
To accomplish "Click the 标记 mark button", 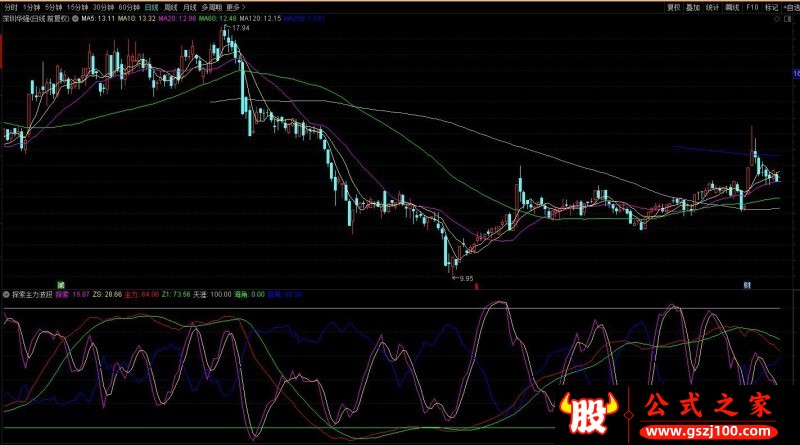I will [x=771, y=7].
